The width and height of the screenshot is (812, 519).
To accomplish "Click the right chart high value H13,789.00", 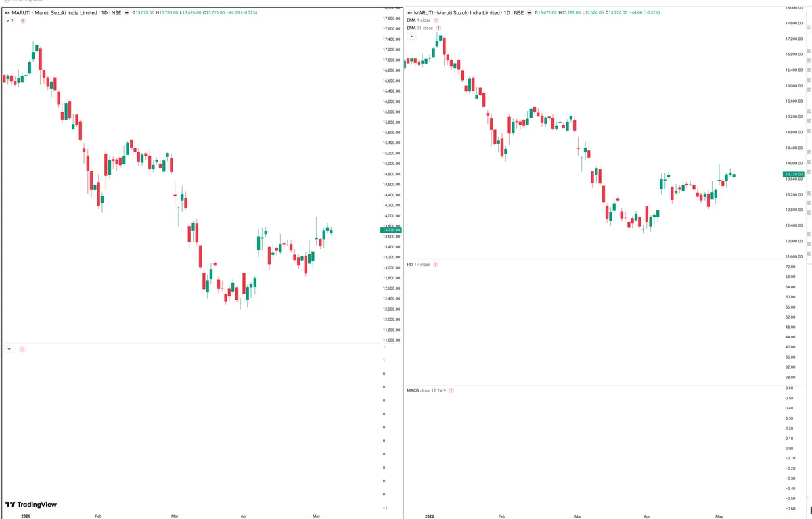I will pyautogui.click(x=570, y=12).
